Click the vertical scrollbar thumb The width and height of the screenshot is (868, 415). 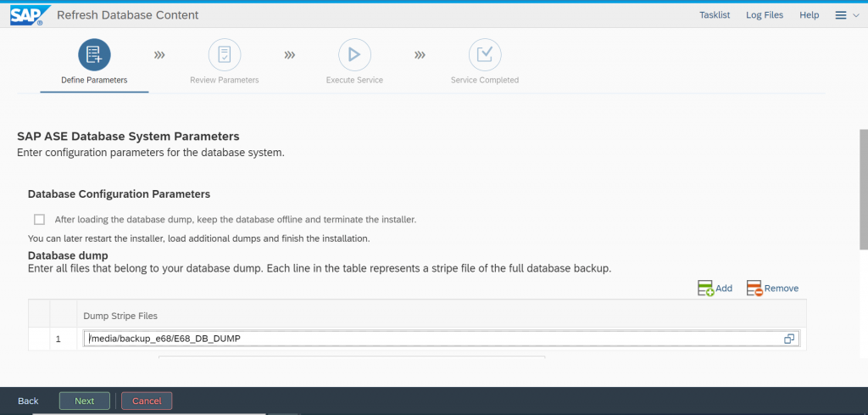point(864,189)
